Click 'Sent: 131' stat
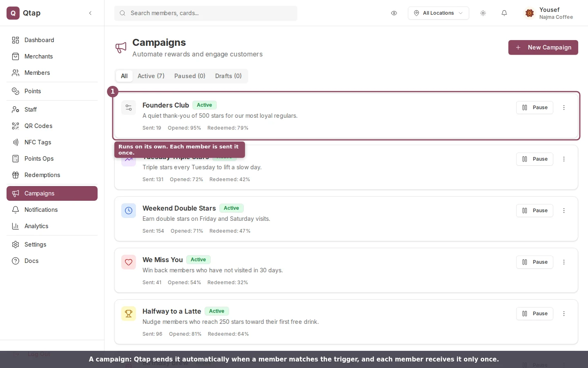The image size is (588, 368). point(153,180)
